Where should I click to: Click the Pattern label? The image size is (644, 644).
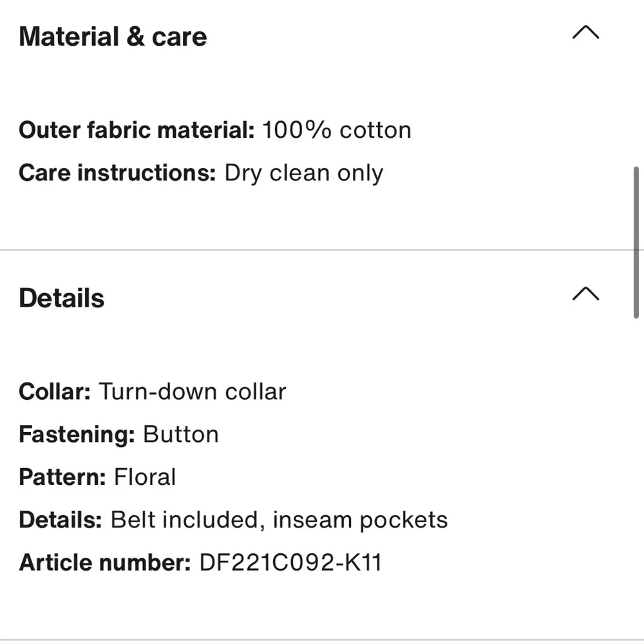coord(62,477)
